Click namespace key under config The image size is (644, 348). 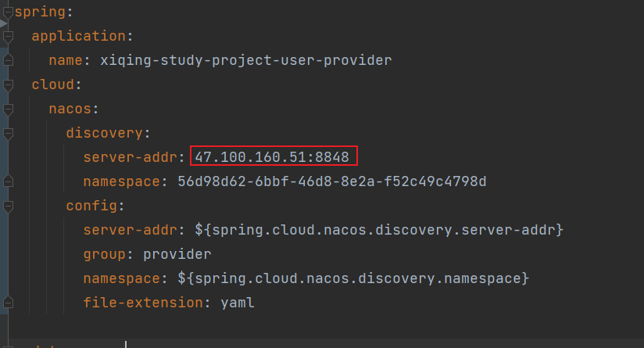[122, 278]
